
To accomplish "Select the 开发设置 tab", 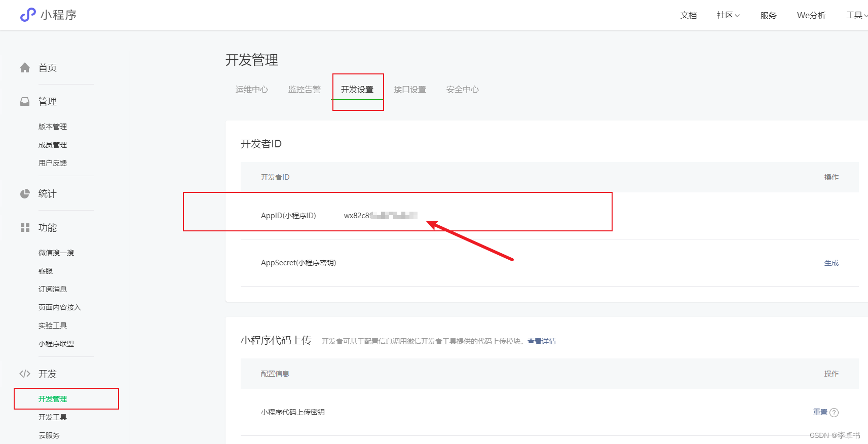I will pyautogui.click(x=357, y=90).
